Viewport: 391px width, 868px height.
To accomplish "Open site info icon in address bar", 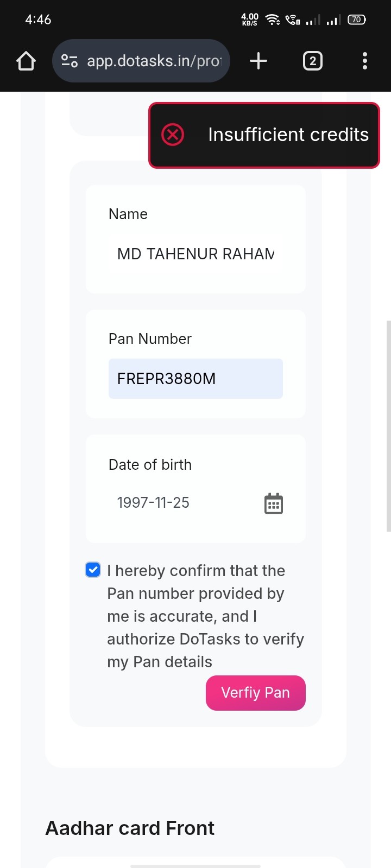I will [70, 61].
